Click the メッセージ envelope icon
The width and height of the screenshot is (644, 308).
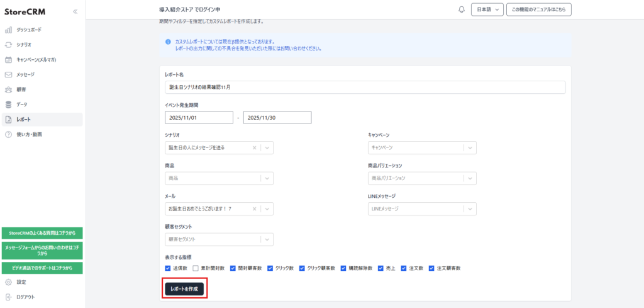click(8, 74)
